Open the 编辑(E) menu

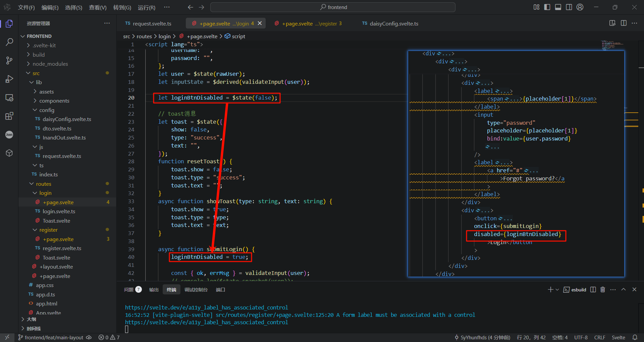pos(50,7)
